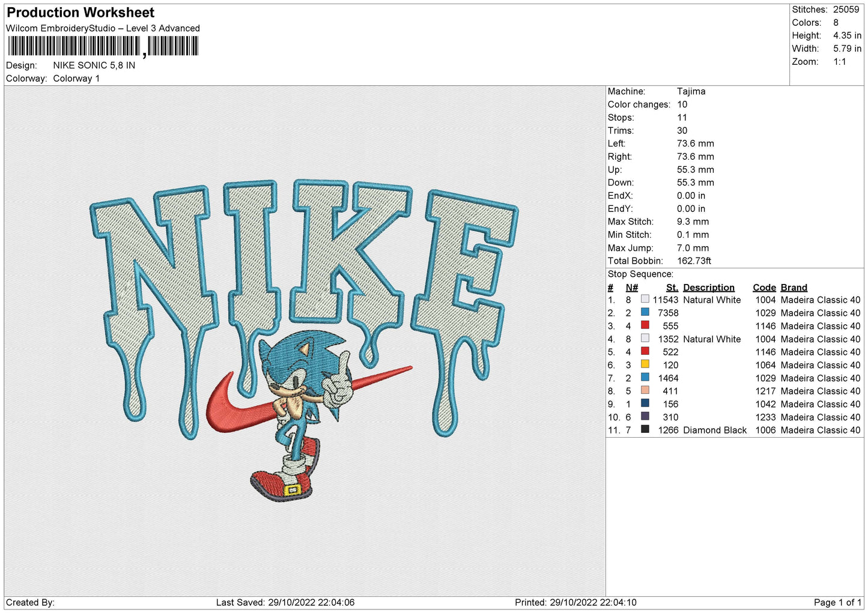Click the barcode under the worksheet title
The image size is (868, 613).
click(x=103, y=46)
